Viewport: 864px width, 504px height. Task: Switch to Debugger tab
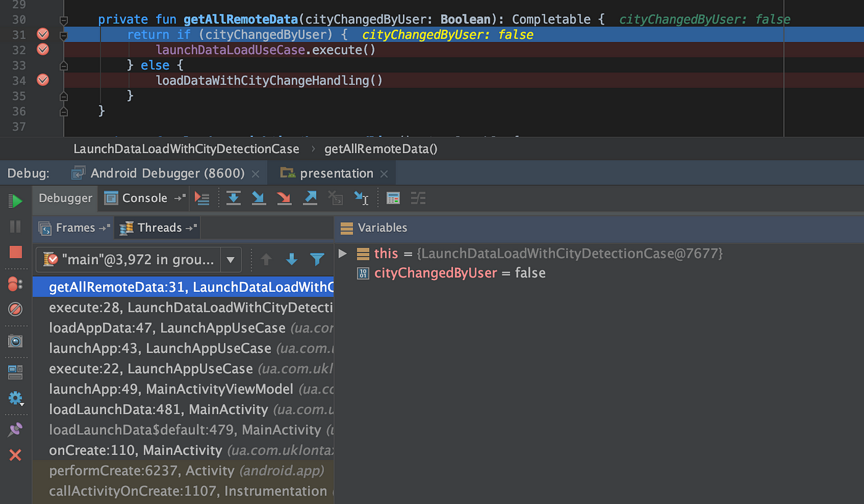(x=65, y=198)
